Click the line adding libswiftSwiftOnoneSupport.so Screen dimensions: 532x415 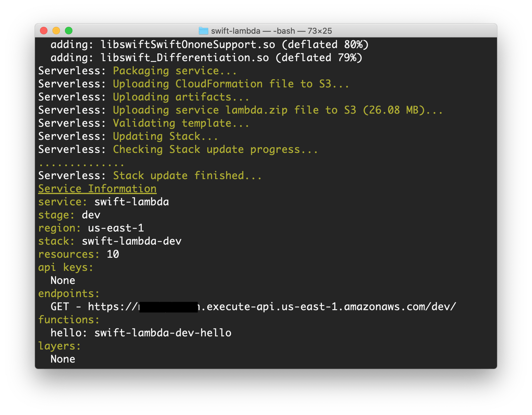click(x=209, y=45)
